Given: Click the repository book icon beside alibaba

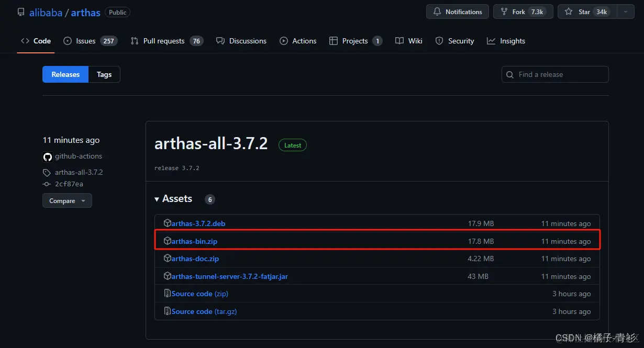Looking at the screenshot, I should click(21, 12).
